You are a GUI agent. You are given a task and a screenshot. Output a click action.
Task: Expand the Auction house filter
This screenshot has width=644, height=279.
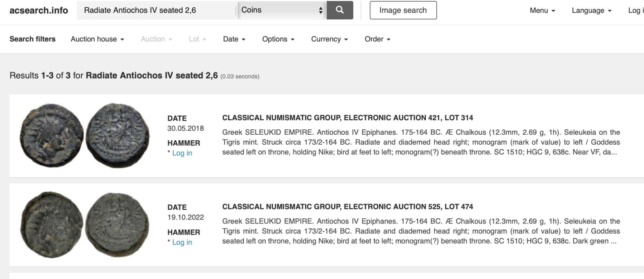coord(97,39)
